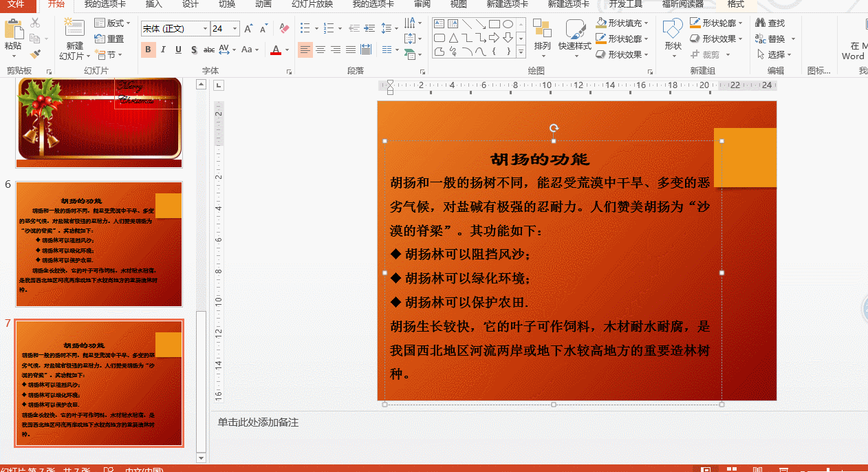Viewport: 868px width, 472px height.
Task: Toggle center alignment
Action: click(x=321, y=50)
